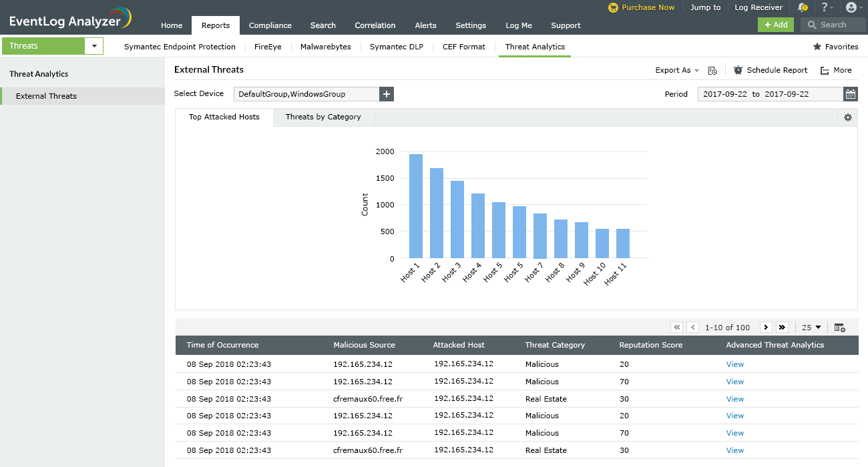
Task: Change rows per page from 25
Action: pos(811,328)
